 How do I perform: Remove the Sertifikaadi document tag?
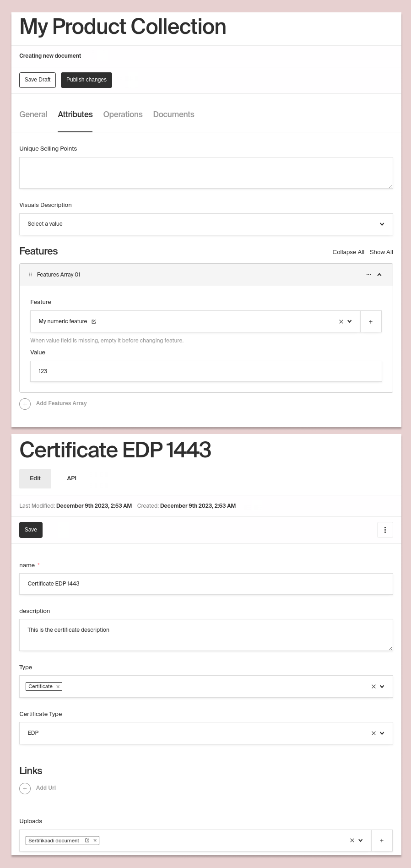(95, 841)
